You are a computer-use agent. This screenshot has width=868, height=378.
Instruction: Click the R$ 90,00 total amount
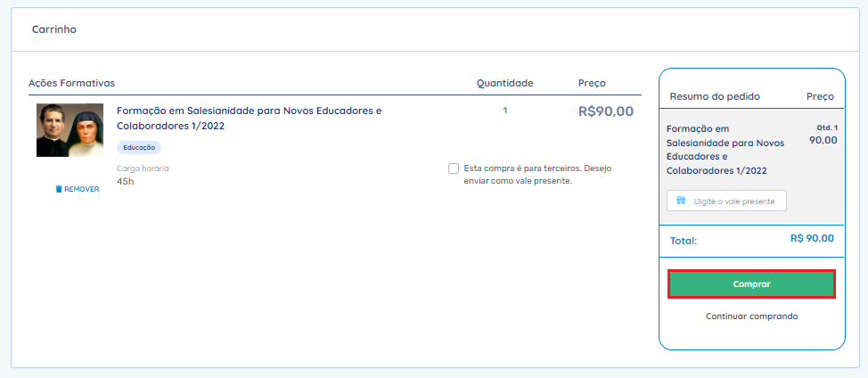click(x=812, y=239)
